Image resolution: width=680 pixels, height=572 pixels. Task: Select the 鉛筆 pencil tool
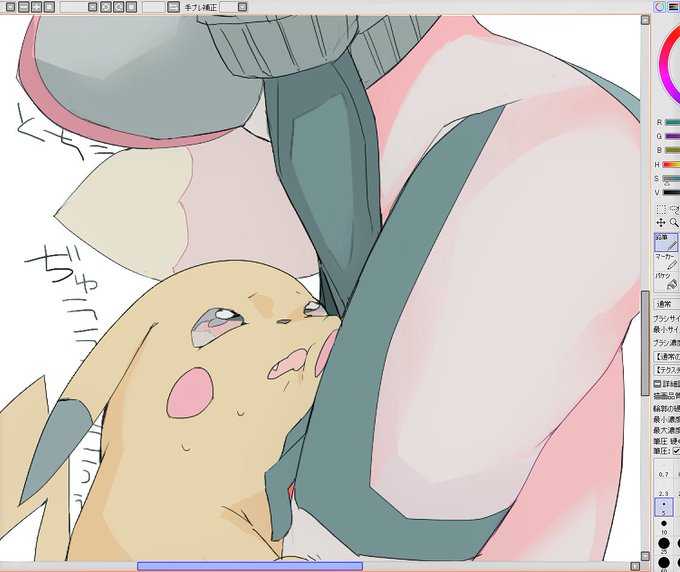coord(666,242)
